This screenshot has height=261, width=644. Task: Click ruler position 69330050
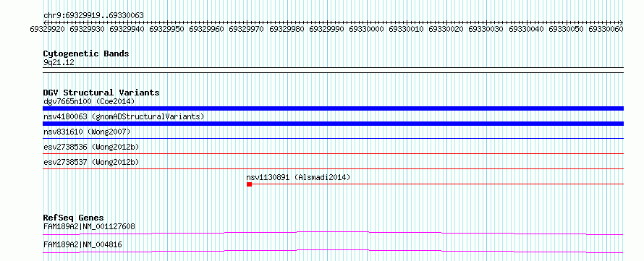(567, 29)
